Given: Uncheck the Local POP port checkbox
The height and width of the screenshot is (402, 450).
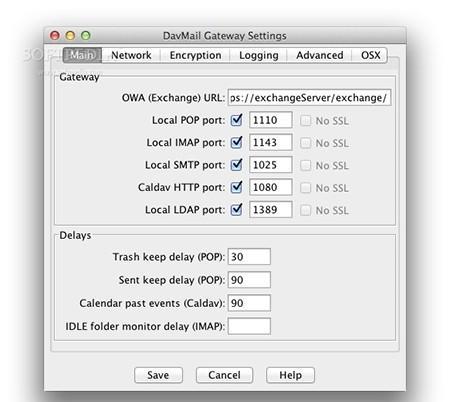Looking at the screenshot, I should click(236, 120).
